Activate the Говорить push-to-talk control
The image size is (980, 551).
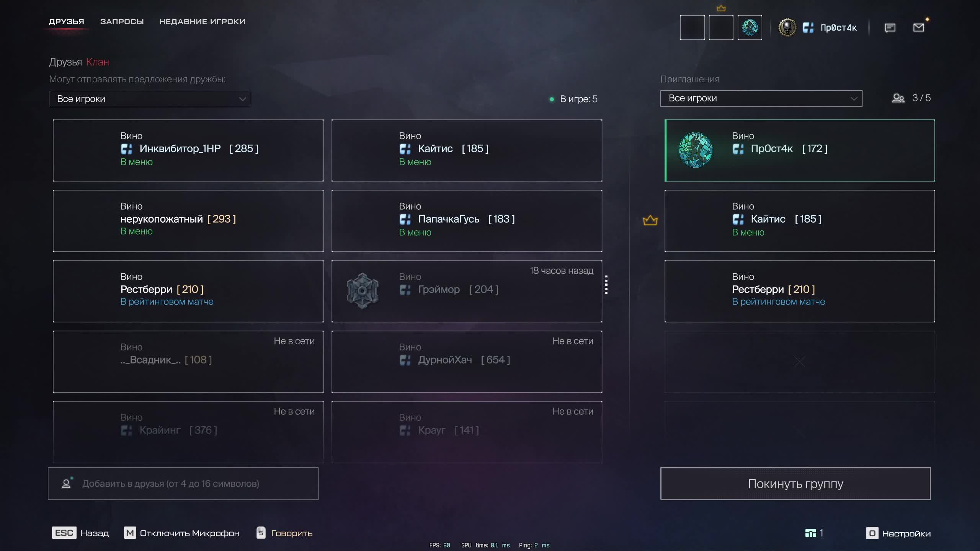284,533
